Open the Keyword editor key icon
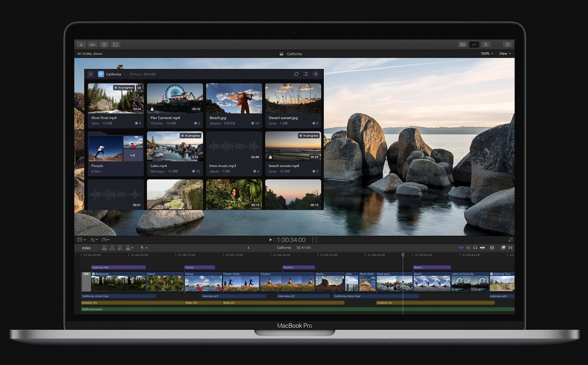The width and height of the screenshot is (588, 365). (x=92, y=44)
